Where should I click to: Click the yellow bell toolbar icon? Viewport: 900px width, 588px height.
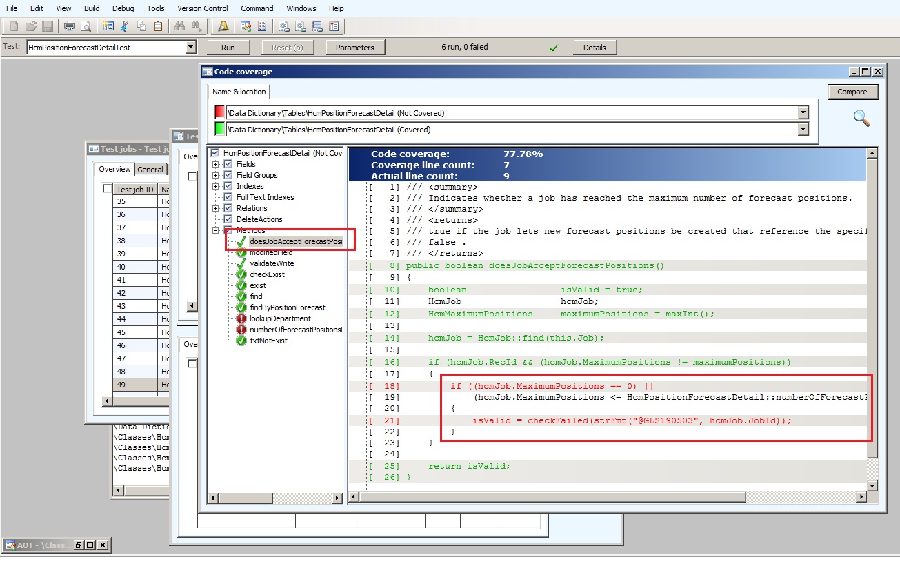pos(223,27)
